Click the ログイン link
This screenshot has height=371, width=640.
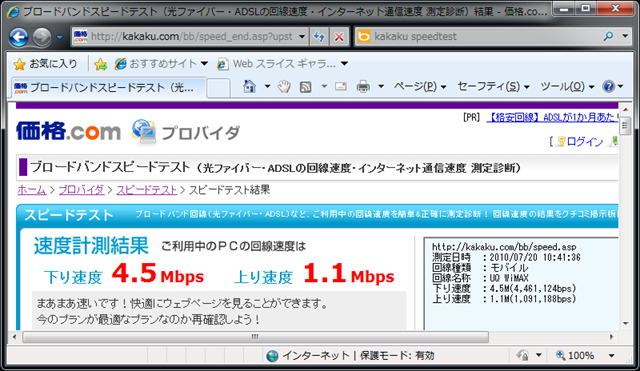point(584,142)
